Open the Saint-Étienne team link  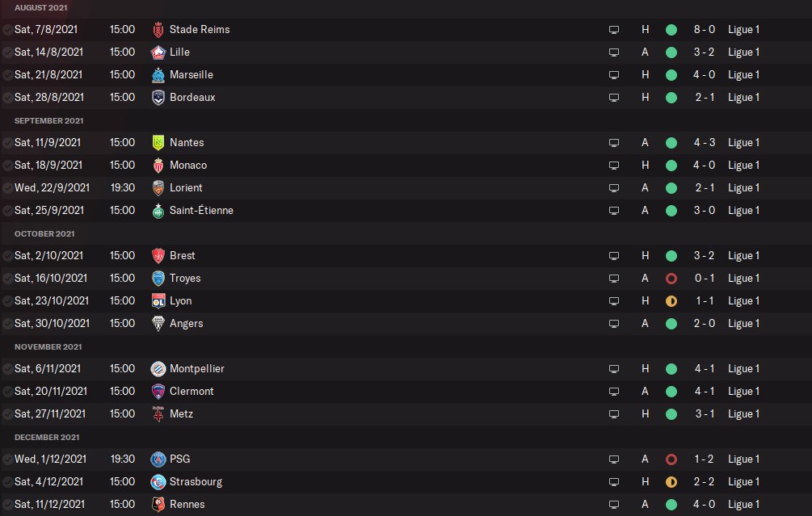tap(201, 211)
